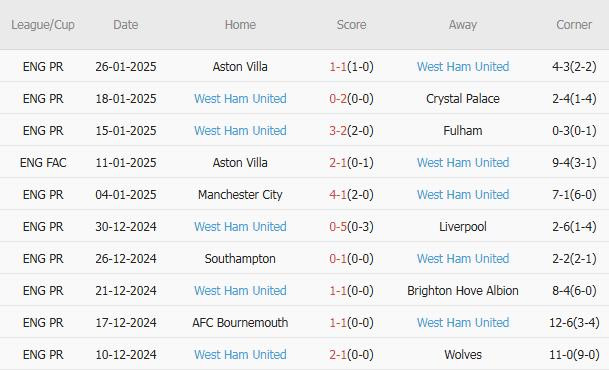Click Liverpool away team name
Image resolution: width=609 pixels, height=370 pixels.
(x=463, y=226)
